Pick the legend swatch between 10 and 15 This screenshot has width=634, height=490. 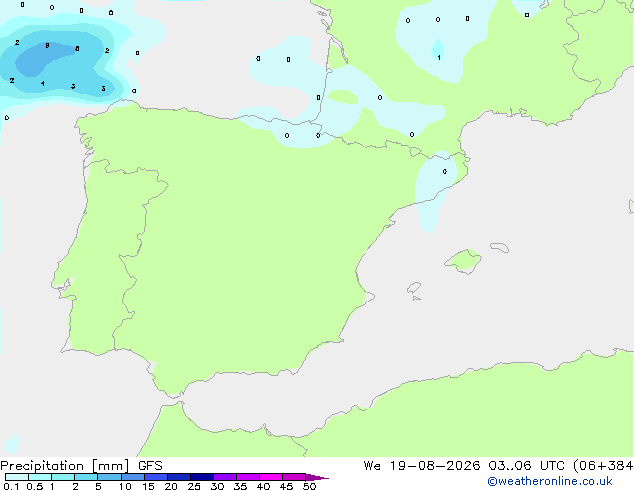click(x=133, y=477)
